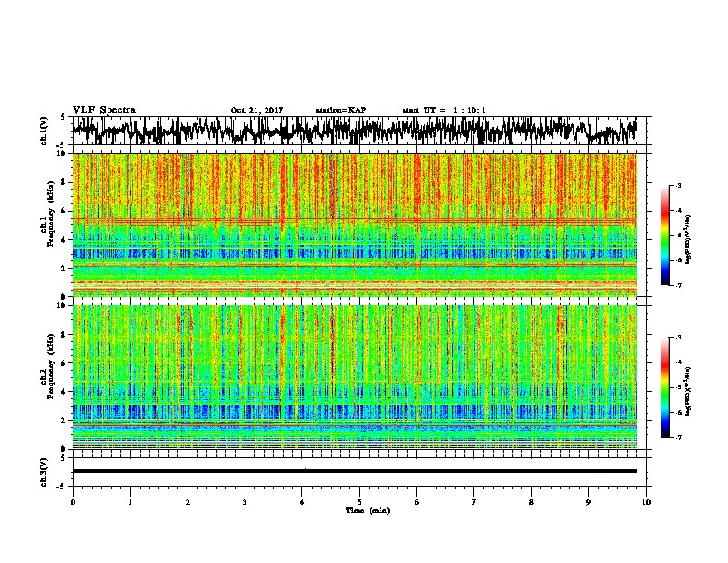Click the time axis tick label "5"
The height and width of the screenshot is (563, 728).
[x=359, y=501]
